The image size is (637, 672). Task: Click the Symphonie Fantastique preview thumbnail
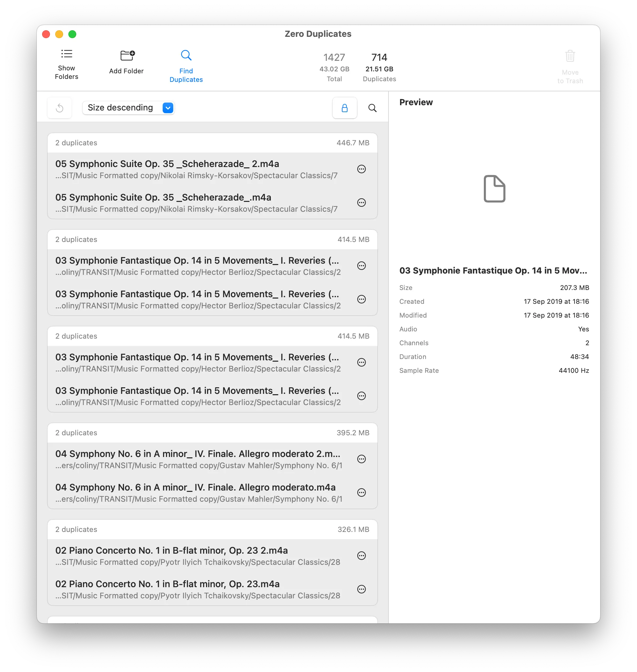pyautogui.click(x=494, y=189)
